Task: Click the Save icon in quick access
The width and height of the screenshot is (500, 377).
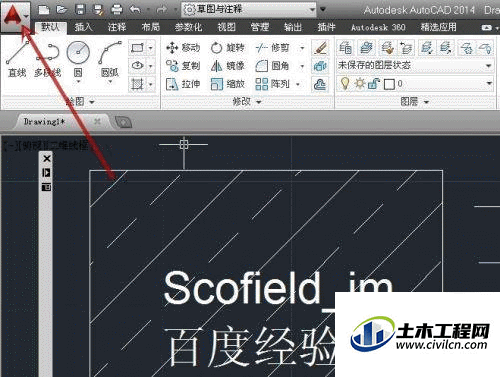Action: [x=80, y=10]
